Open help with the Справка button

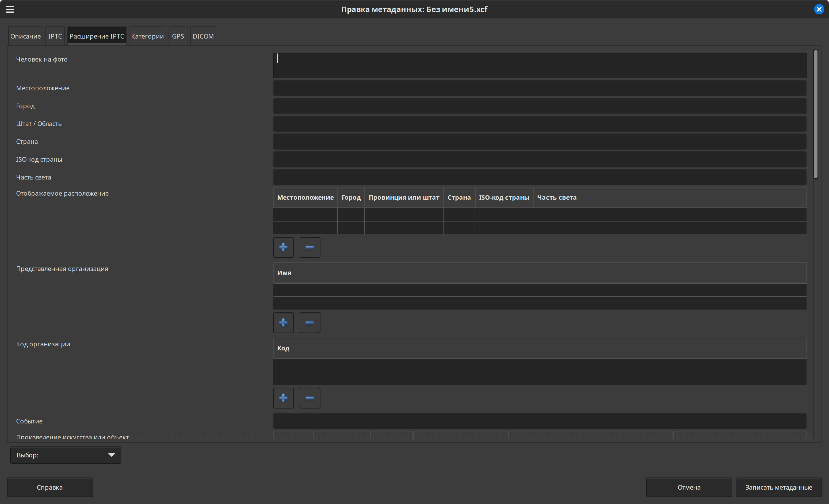tap(50, 487)
